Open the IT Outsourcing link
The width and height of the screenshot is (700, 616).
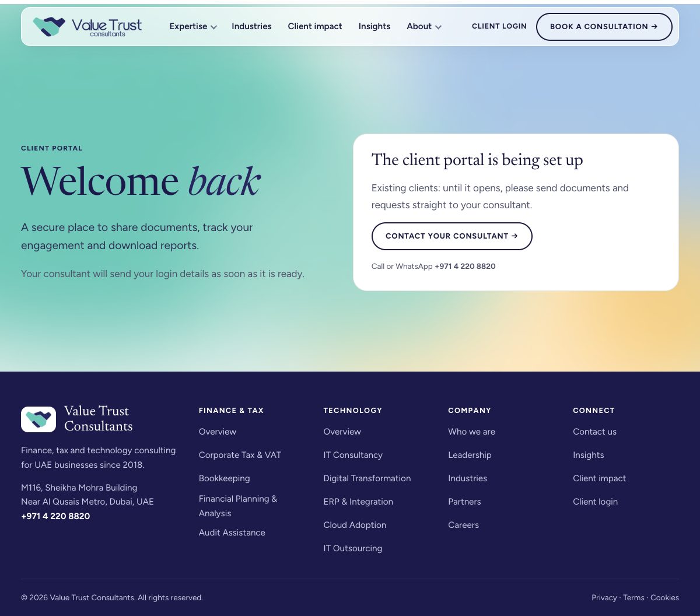(x=353, y=548)
